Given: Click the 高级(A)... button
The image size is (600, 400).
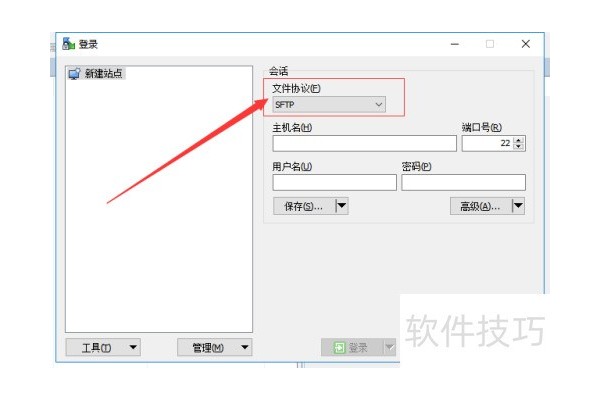Looking at the screenshot, I should pos(481,206).
